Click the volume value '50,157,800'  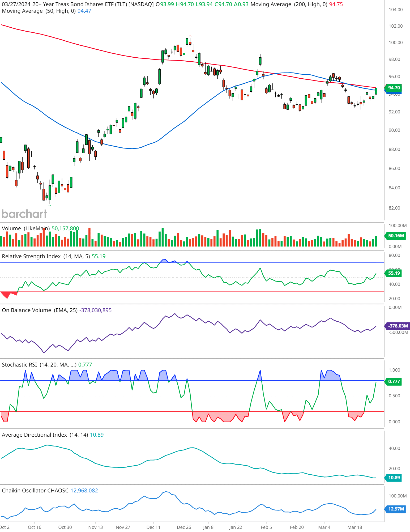pyautogui.click(x=65, y=228)
